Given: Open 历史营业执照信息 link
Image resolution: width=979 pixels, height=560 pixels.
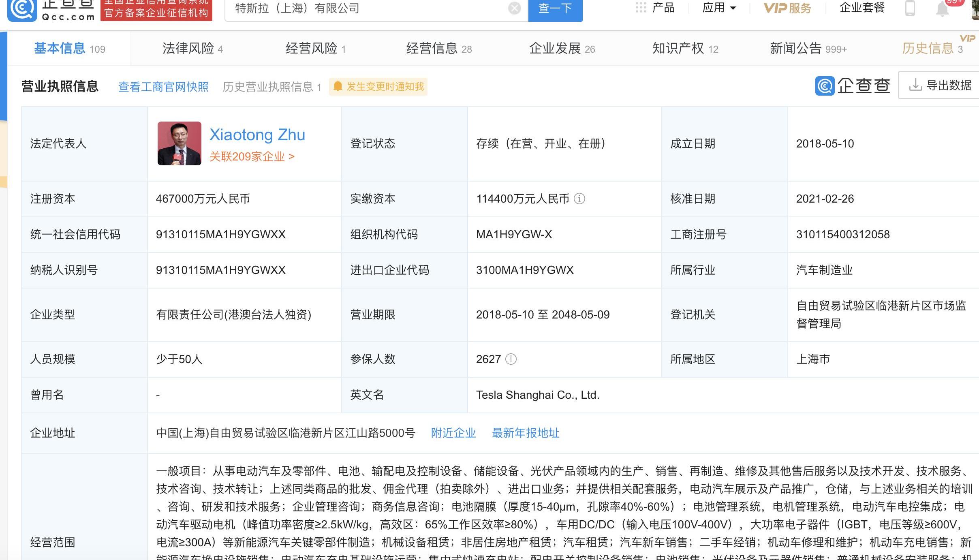Looking at the screenshot, I should pos(272,87).
